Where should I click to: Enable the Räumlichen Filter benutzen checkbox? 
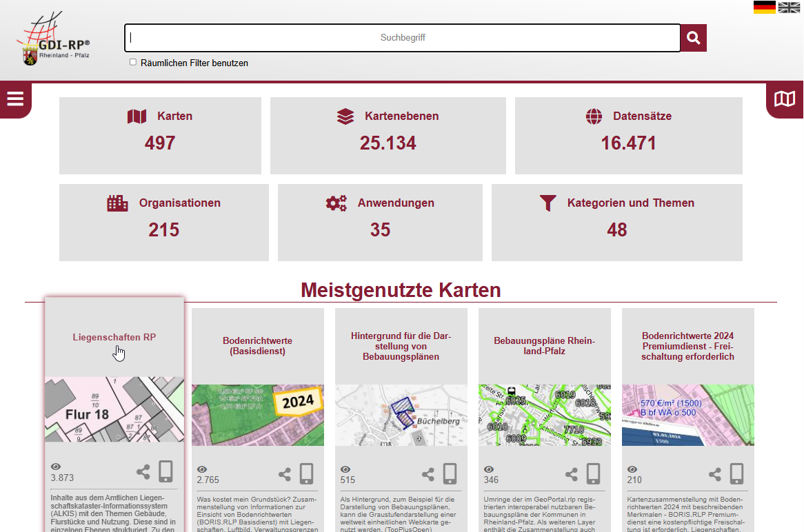coord(133,62)
